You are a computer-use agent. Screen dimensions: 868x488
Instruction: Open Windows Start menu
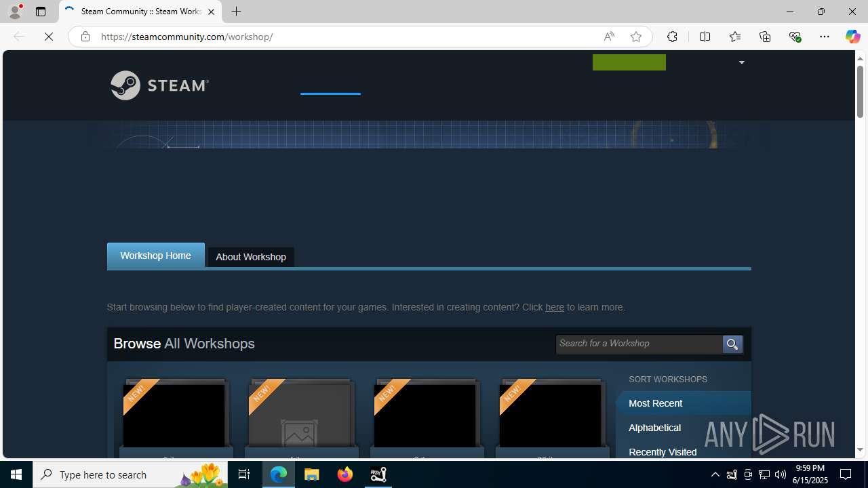(16, 474)
